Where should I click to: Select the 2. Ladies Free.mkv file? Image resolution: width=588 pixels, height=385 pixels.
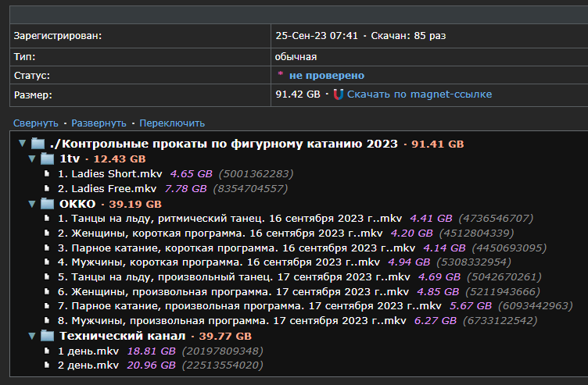tap(107, 188)
